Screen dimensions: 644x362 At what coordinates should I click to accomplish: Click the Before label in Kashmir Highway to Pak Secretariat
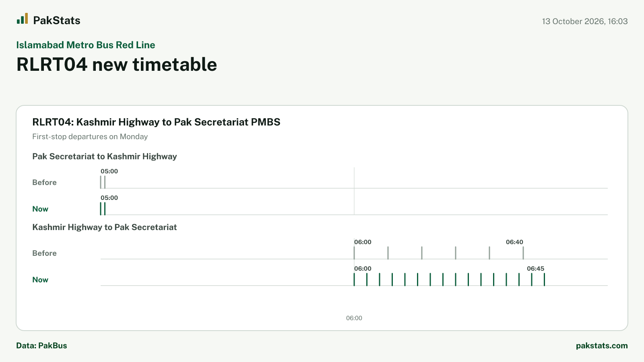[x=44, y=253]
